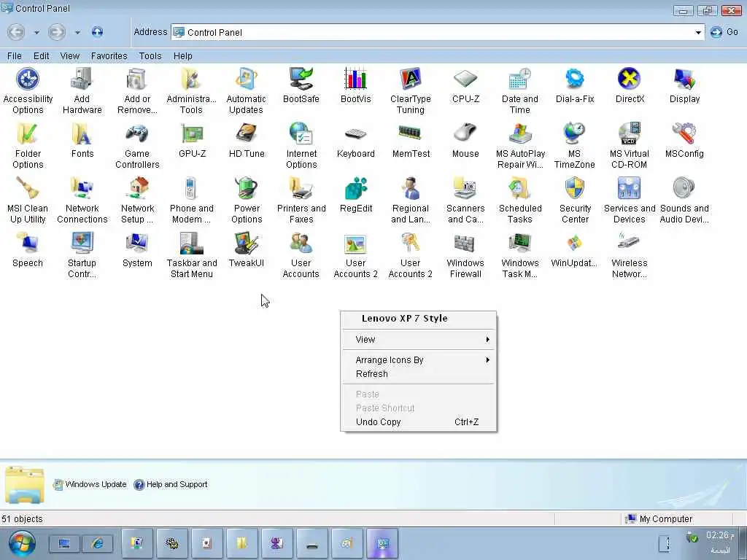Click the Dial-a-Fix icon
Image resolution: width=747 pixels, height=560 pixels.
575,79
